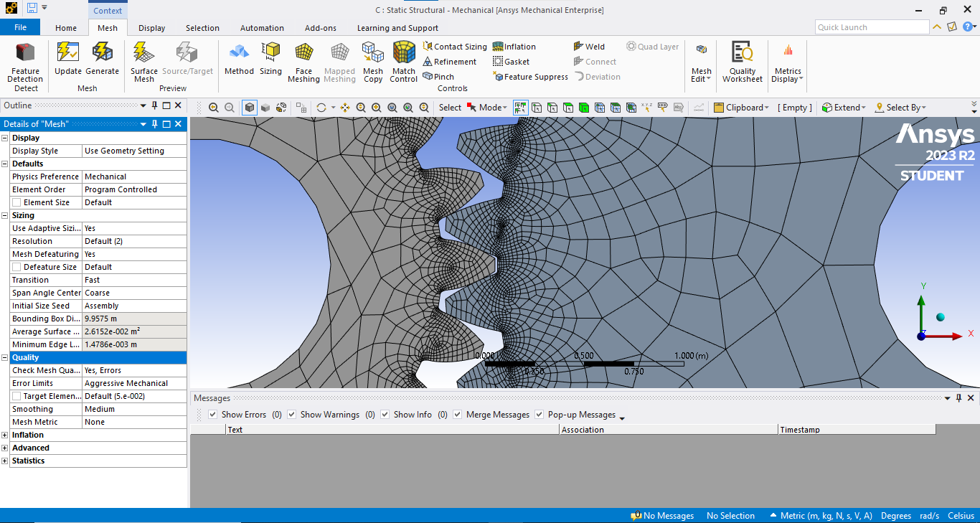Toggle the Defeature Size checkbox
The image size is (980, 523).
point(17,267)
